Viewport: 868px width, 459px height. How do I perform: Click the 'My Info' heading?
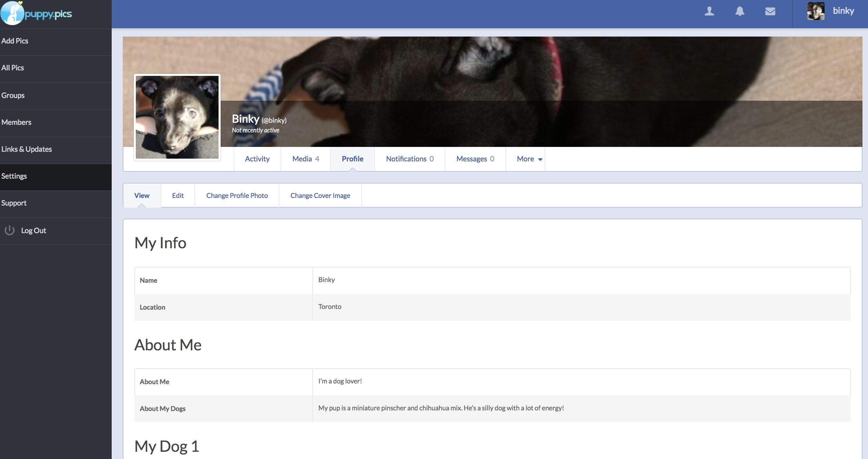160,243
